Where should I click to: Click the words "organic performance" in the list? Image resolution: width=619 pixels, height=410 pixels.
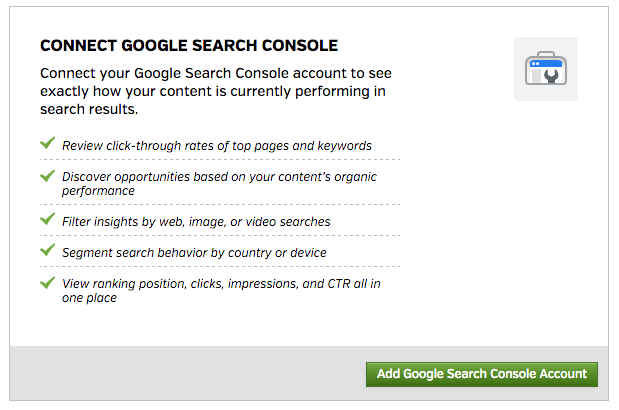coord(98,190)
